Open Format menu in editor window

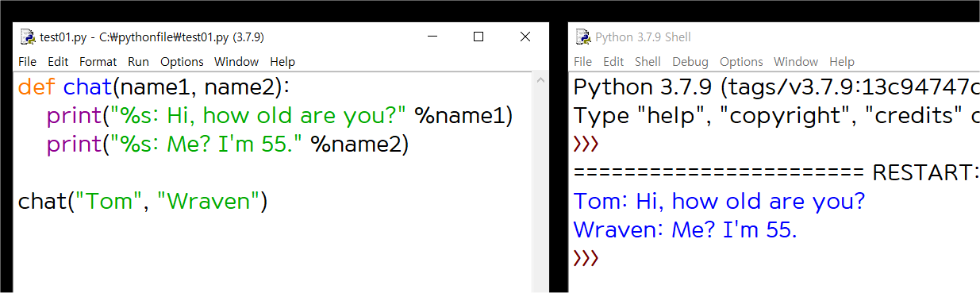click(98, 62)
